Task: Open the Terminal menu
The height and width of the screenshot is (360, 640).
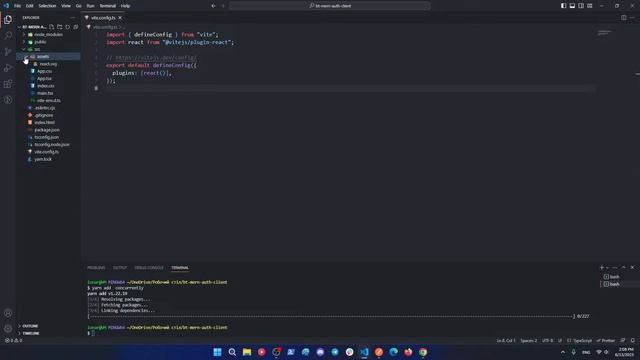Action: [x=108, y=6]
